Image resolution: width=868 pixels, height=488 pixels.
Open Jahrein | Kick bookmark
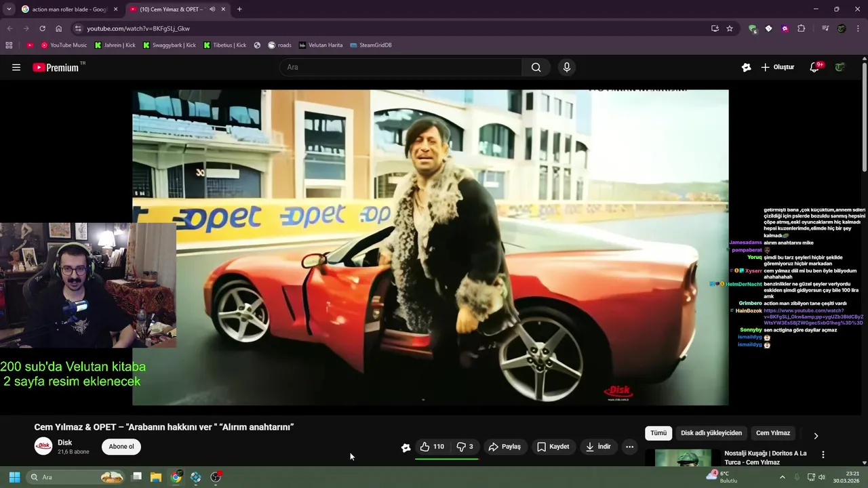click(x=115, y=45)
